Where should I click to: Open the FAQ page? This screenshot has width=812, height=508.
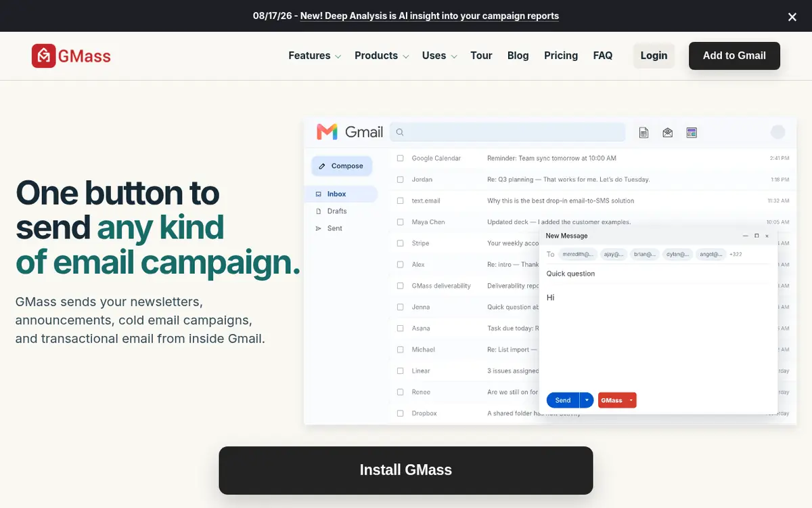603,56
